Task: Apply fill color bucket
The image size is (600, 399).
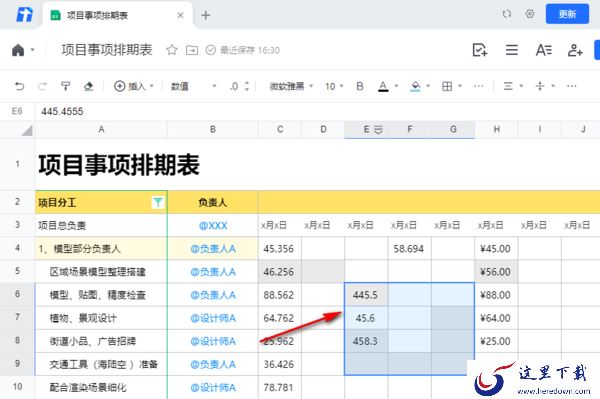Action: (415, 86)
